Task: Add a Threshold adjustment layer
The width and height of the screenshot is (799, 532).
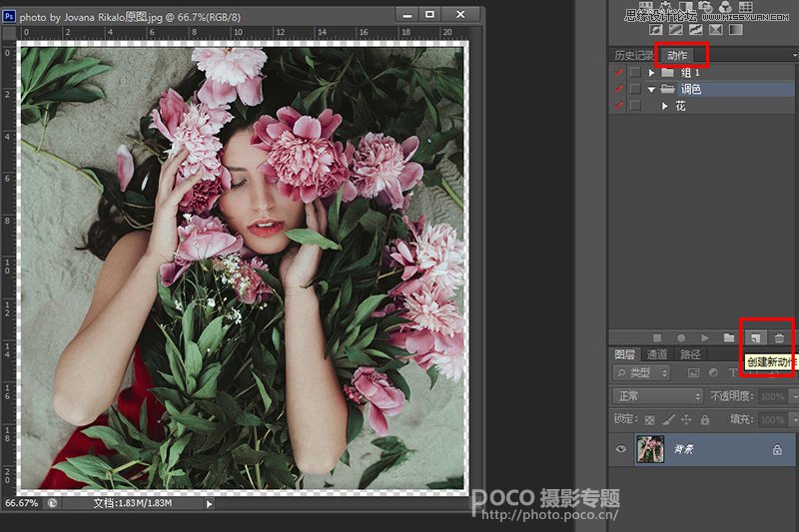Action: (695, 30)
